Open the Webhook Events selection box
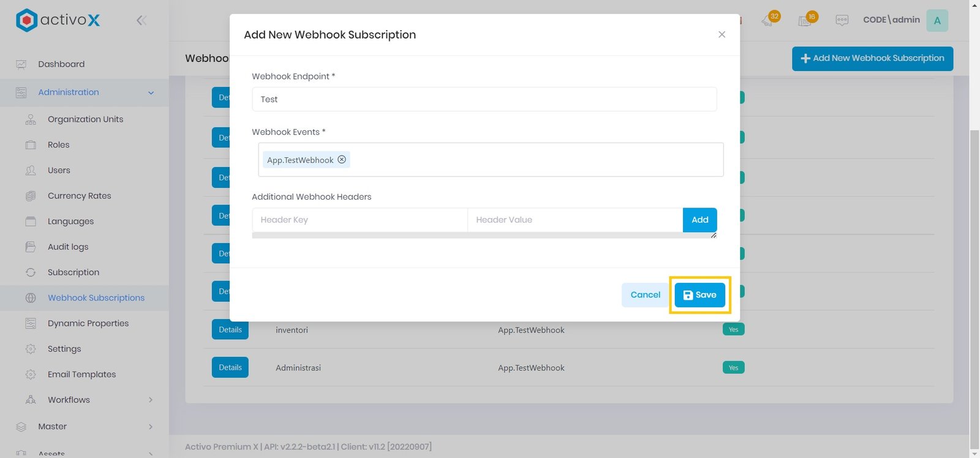This screenshot has width=980, height=458. pyautogui.click(x=491, y=160)
